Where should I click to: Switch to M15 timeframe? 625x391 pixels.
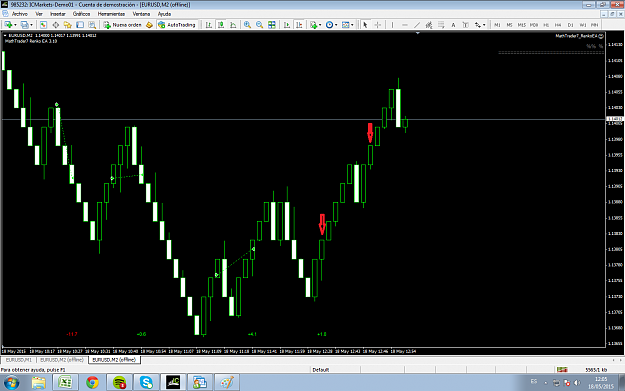(x=522, y=25)
